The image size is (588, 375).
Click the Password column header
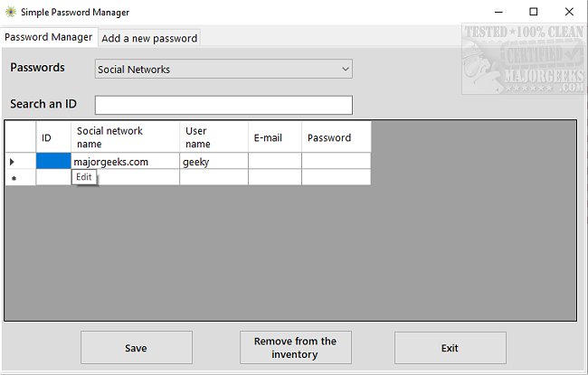point(336,137)
